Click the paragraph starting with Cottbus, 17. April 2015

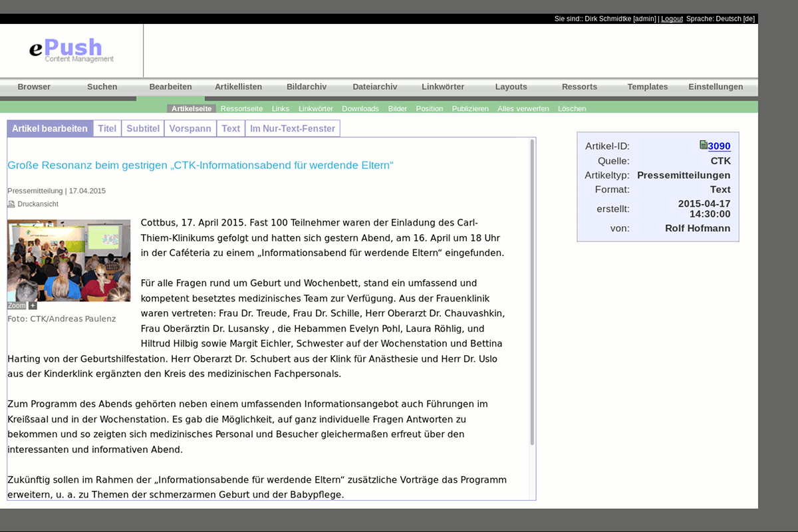coord(323,237)
